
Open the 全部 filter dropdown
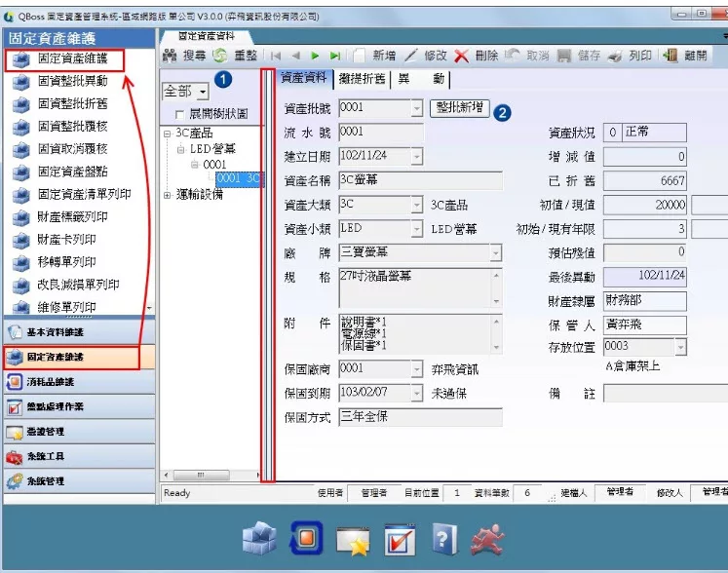tap(203, 92)
